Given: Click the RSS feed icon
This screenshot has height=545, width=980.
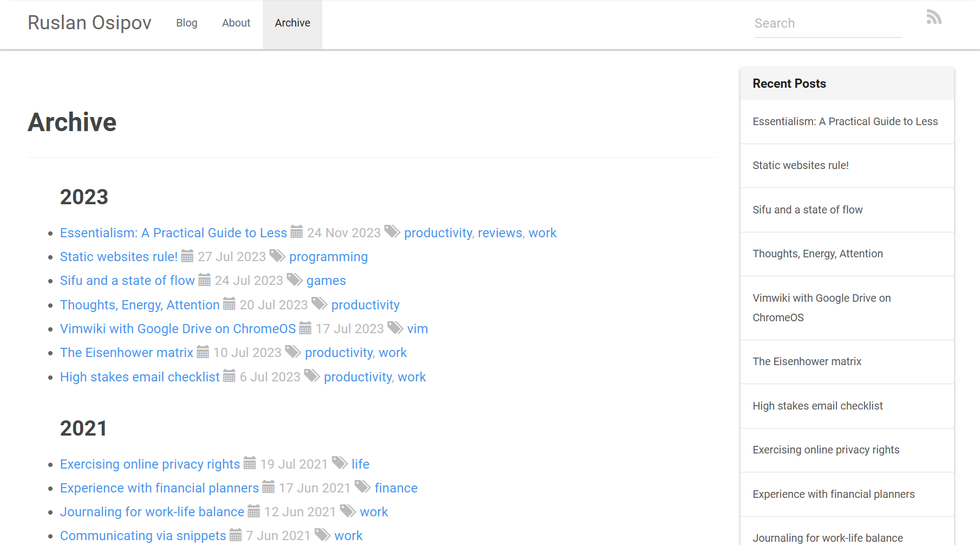Looking at the screenshot, I should pos(933,17).
